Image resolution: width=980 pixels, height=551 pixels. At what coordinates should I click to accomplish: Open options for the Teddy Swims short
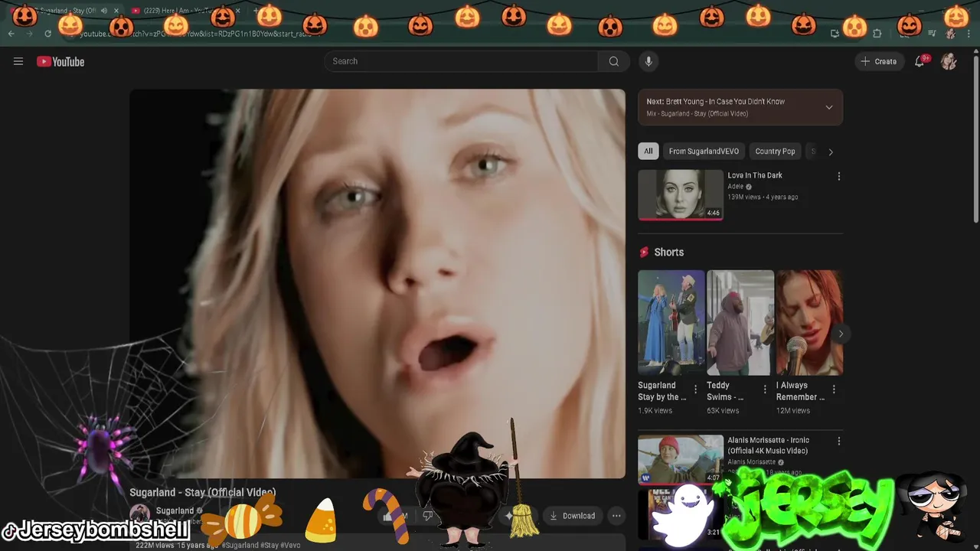(764, 390)
